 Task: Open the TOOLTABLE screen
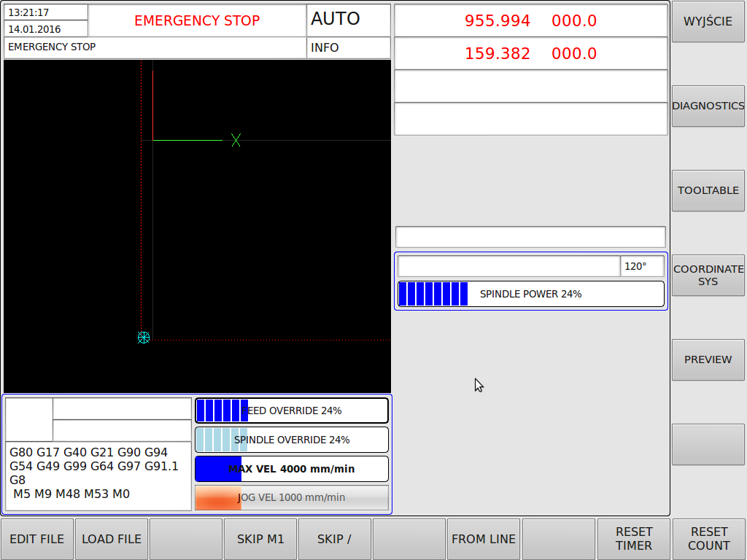(x=708, y=190)
